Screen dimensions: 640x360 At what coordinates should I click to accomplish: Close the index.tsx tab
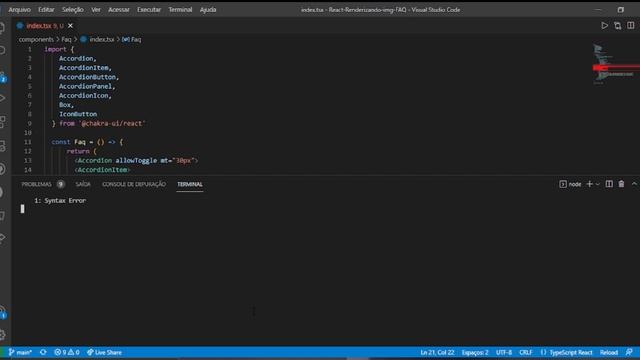pyautogui.click(x=70, y=26)
